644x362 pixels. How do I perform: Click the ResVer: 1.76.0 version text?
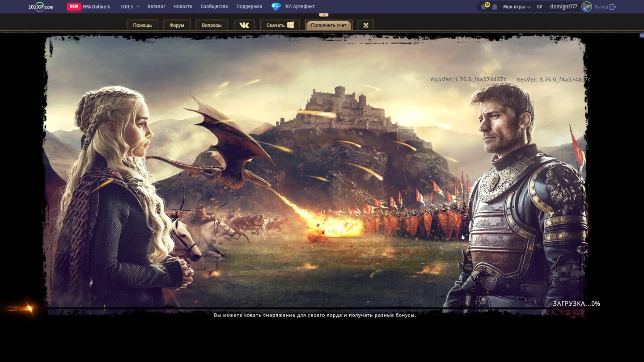point(553,79)
